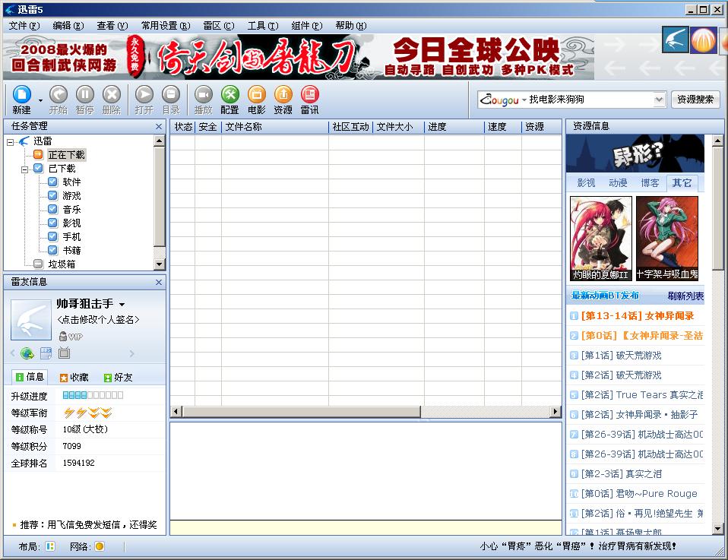Screen dimensions: 728x560
Task: Click the 资源搜索 button
Action: click(695, 100)
